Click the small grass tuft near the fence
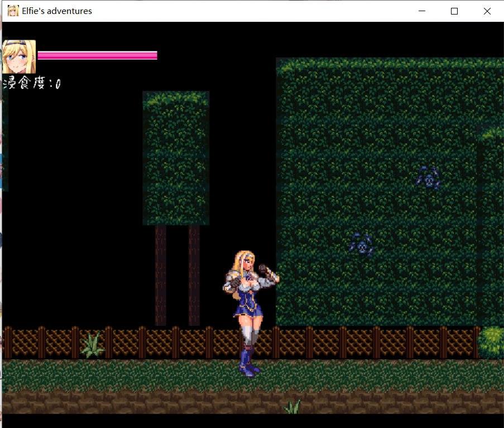The height and width of the screenshot is (428, 504). click(x=92, y=345)
